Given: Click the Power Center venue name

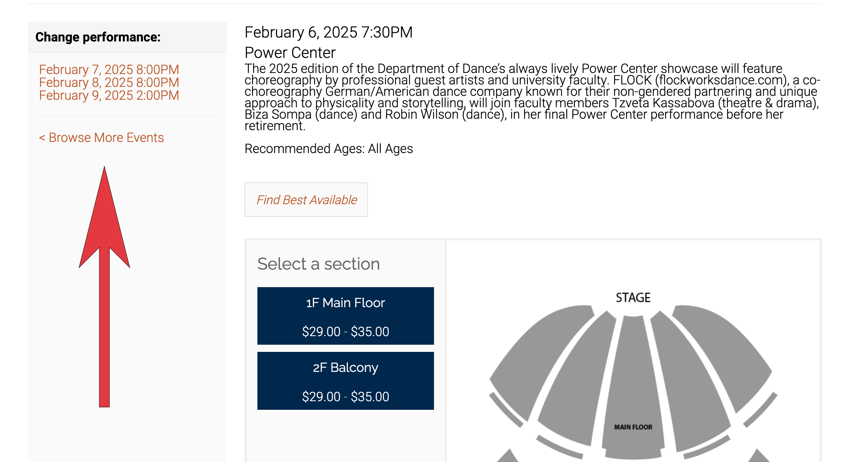Looking at the screenshot, I should pyautogui.click(x=290, y=53).
